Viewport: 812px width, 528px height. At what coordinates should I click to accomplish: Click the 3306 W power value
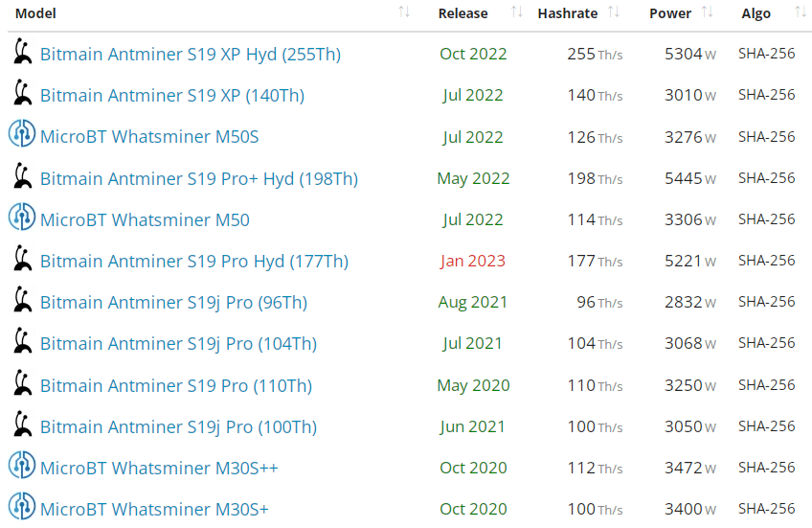point(690,219)
